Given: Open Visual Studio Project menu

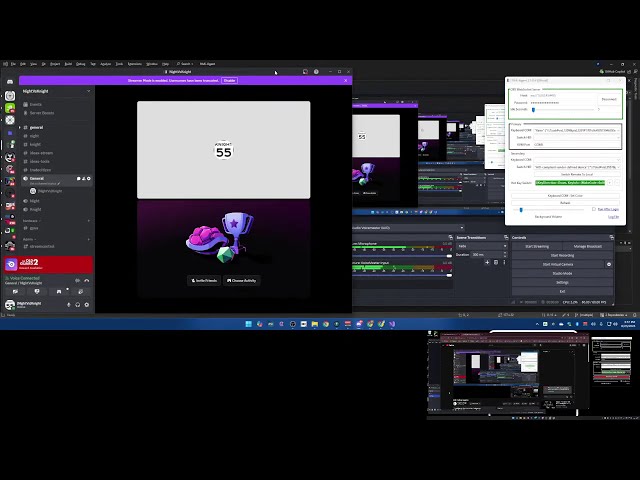Looking at the screenshot, I should tap(55, 64).
